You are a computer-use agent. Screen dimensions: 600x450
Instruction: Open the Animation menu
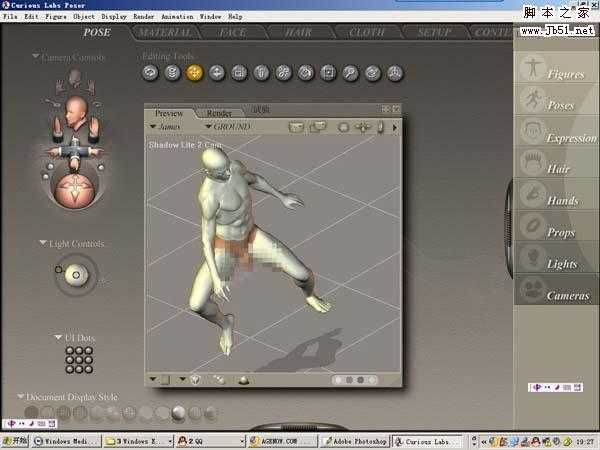(176, 17)
